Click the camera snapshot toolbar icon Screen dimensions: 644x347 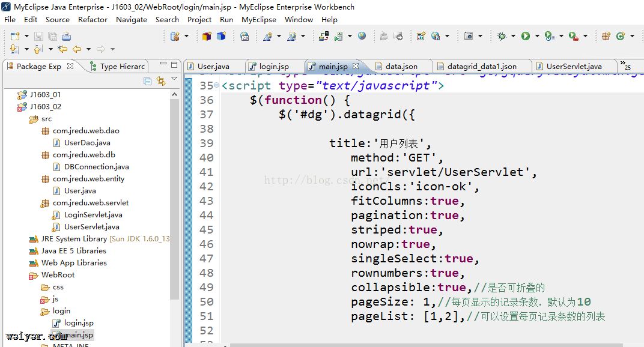tap(468, 36)
